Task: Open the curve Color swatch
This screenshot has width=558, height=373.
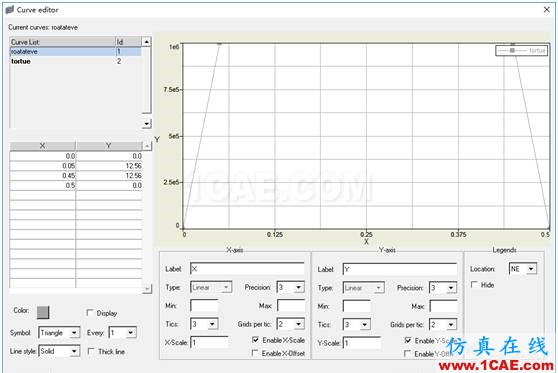Action: (43, 312)
